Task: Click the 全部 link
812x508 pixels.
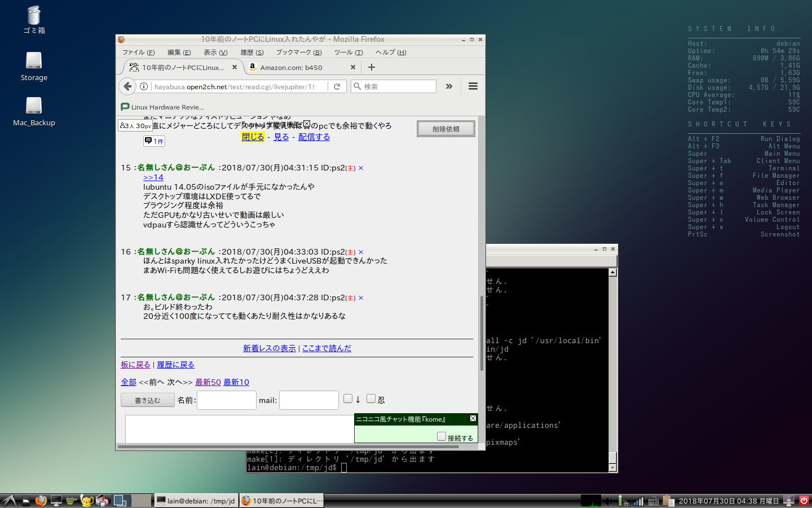Action: click(129, 382)
